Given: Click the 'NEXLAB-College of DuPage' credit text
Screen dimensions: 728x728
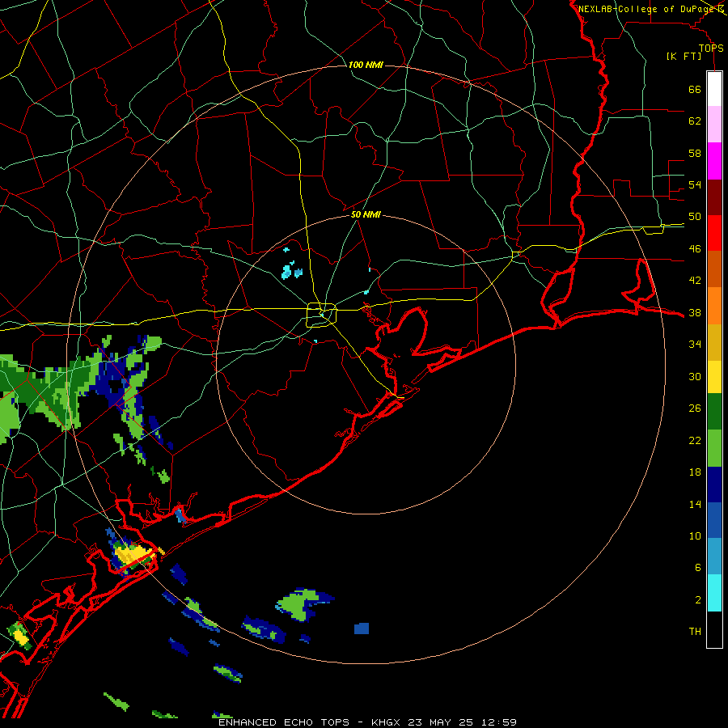Looking at the screenshot, I should pos(646,9).
